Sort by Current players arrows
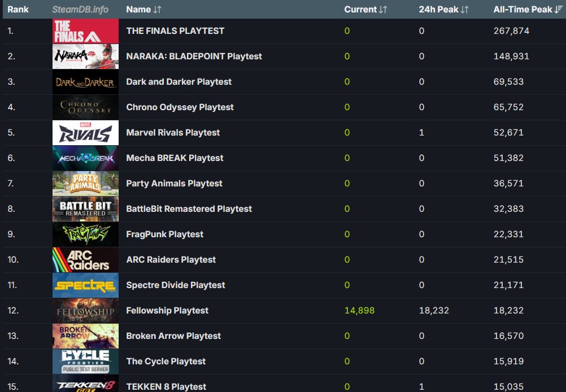Image resolution: width=566 pixels, height=392 pixels. [x=383, y=10]
